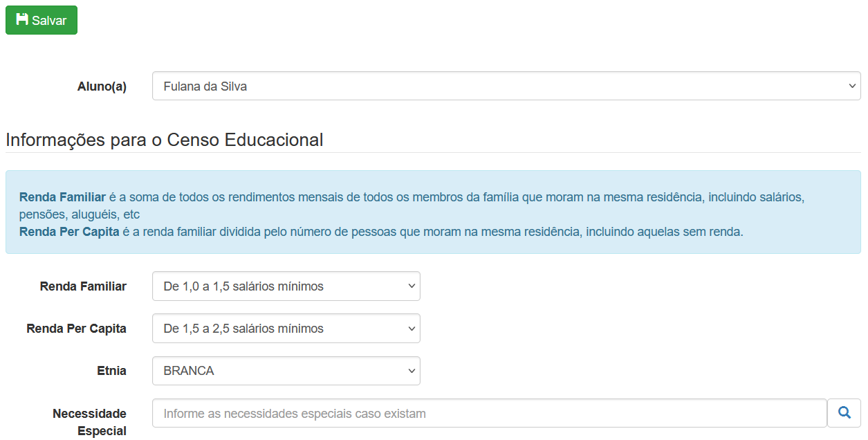868x440 pixels.
Task: Click the Informações para o Censo Educacional heading
Action: click(x=164, y=139)
